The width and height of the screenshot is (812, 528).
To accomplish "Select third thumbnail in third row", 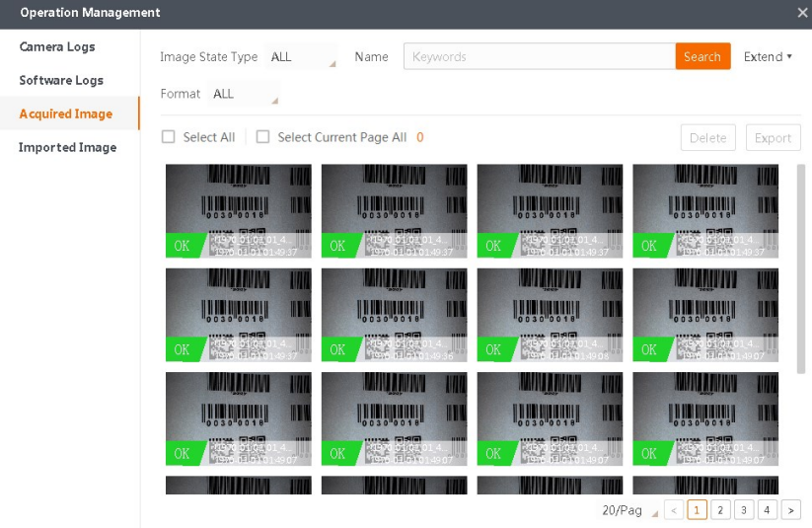I will click(x=550, y=418).
